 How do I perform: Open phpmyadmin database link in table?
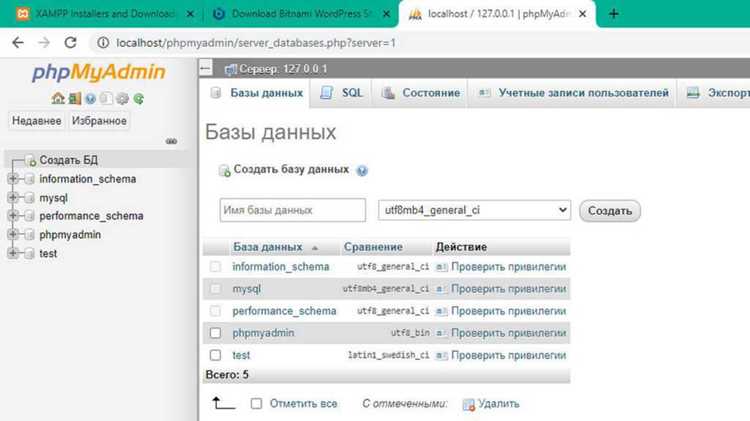coord(263,333)
